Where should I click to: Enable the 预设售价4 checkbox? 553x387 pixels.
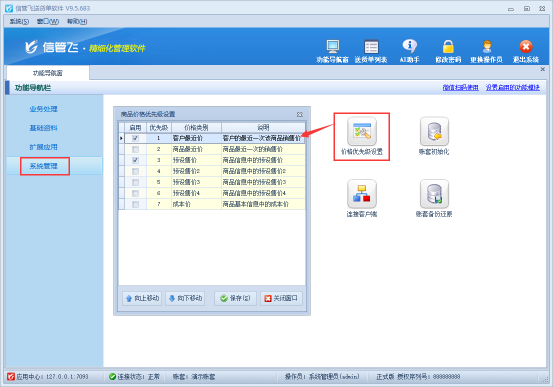[135, 193]
